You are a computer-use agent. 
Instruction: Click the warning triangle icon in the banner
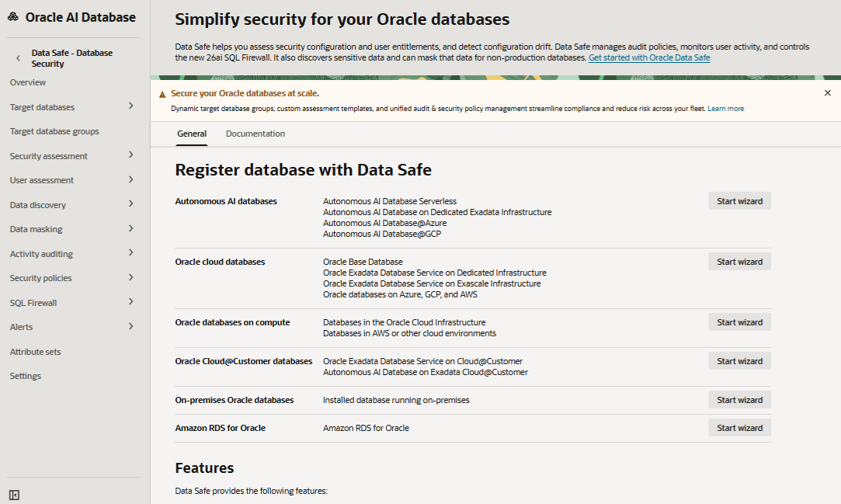coord(162,95)
